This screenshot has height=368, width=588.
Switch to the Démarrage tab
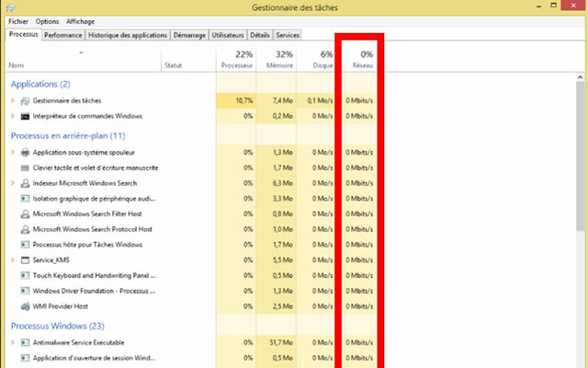(189, 35)
